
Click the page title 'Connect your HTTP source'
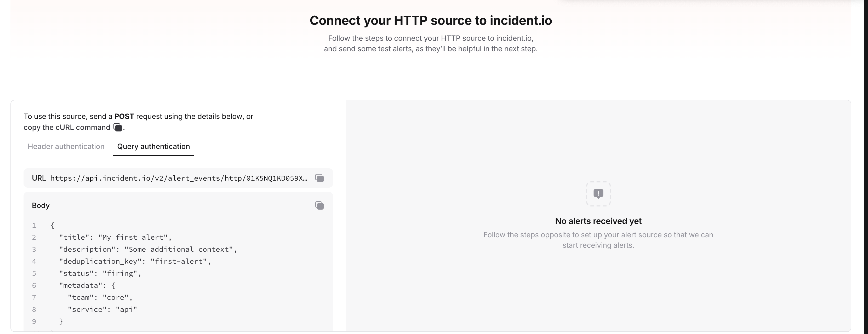coord(431,20)
